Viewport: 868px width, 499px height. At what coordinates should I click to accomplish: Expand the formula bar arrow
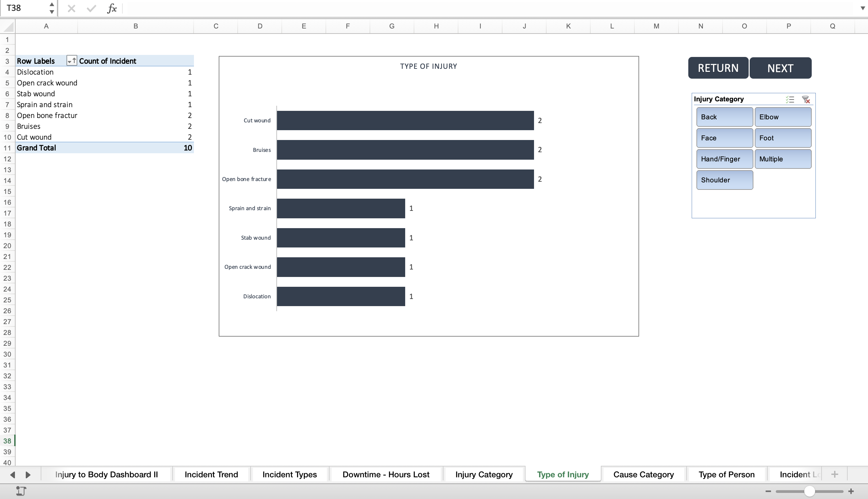863,8
